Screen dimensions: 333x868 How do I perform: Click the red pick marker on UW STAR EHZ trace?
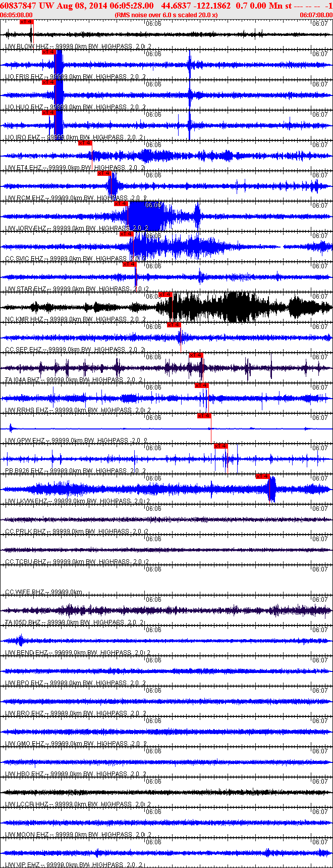coord(130,264)
